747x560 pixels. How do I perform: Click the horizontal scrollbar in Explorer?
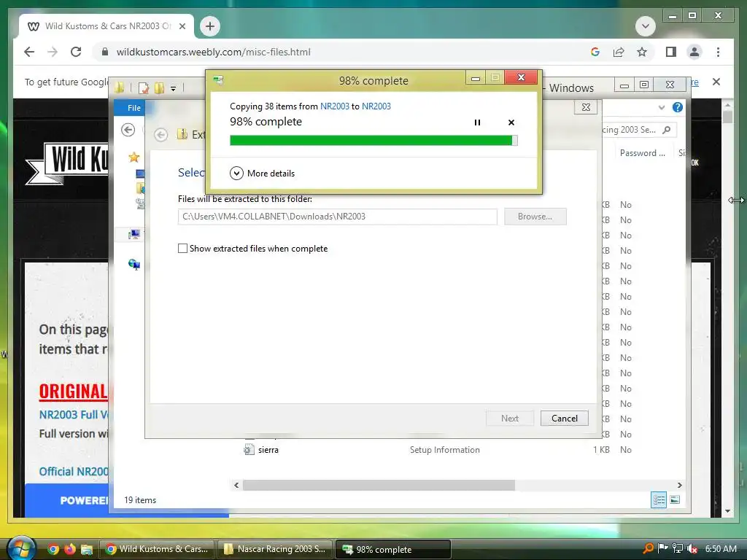coord(379,485)
